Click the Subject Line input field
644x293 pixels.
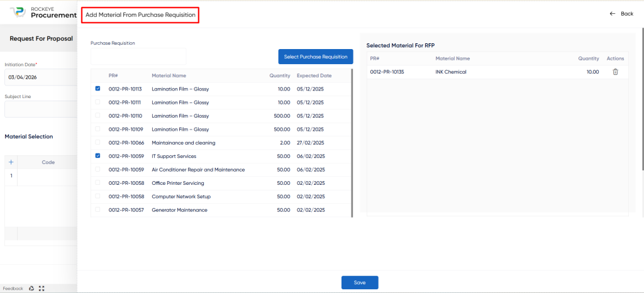[x=40, y=109]
